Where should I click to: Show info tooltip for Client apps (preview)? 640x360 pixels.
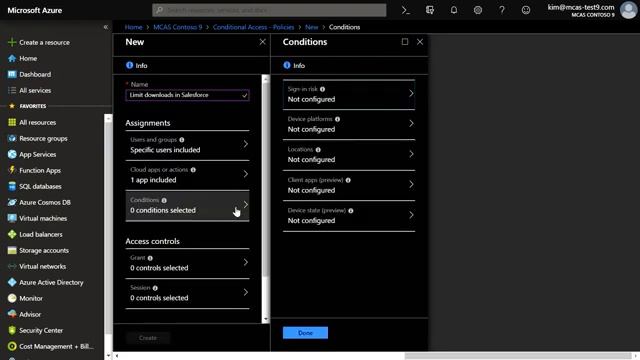(x=348, y=180)
